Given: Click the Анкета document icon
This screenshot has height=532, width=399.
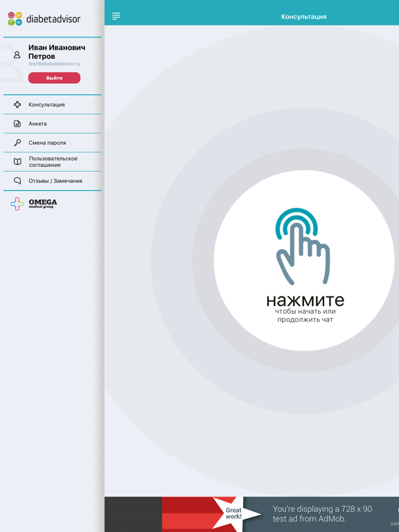Looking at the screenshot, I should pyautogui.click(x=17, y=123).
